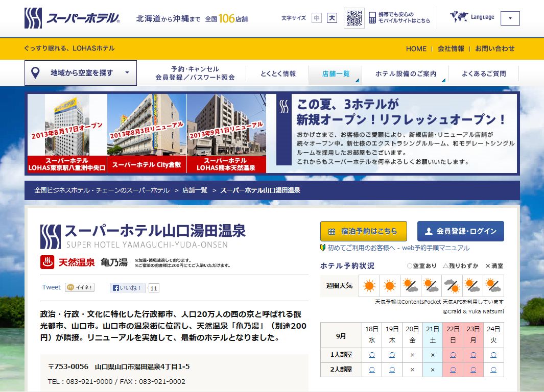Open 予約・キャンセル 会員登録 menu item
This screenshot has height=392, width=544.
click(195, 73)
